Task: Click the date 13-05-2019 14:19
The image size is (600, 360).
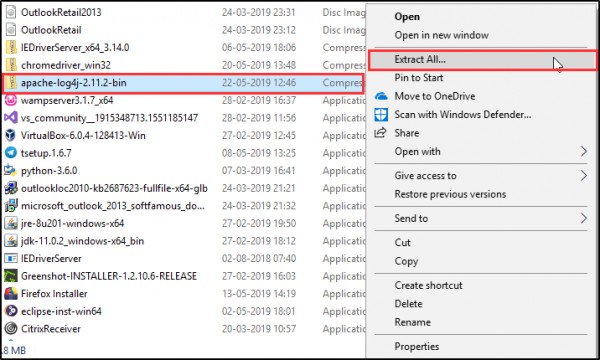Action: (x=259, y=294)
